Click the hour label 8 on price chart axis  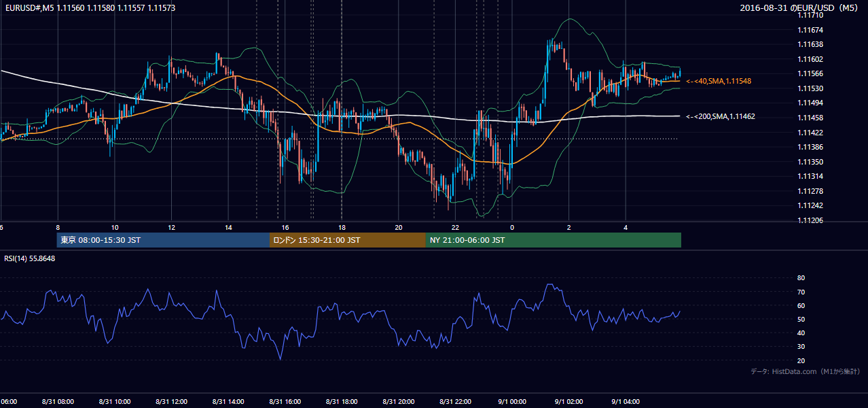58,227
